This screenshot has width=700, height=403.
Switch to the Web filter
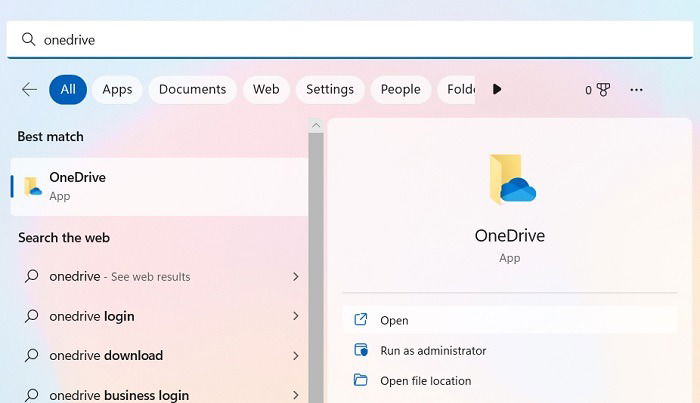coord(266,89)
